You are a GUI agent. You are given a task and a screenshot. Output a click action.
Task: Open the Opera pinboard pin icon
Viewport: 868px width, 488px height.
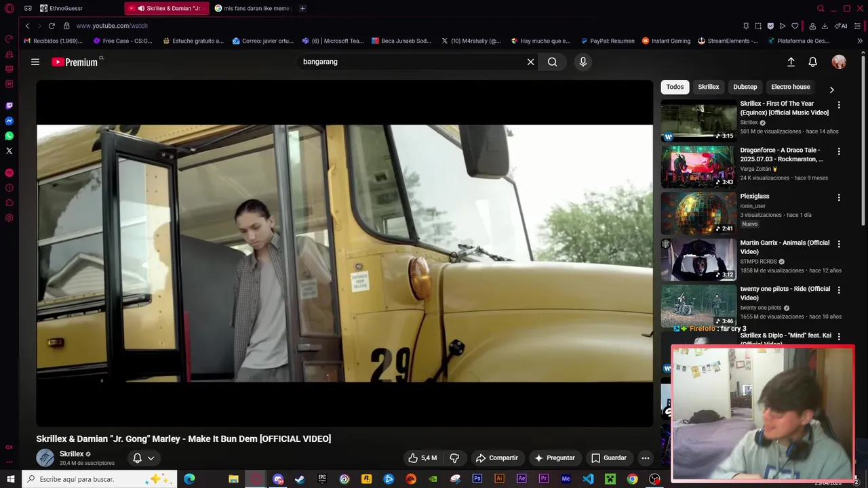(746, 26)
